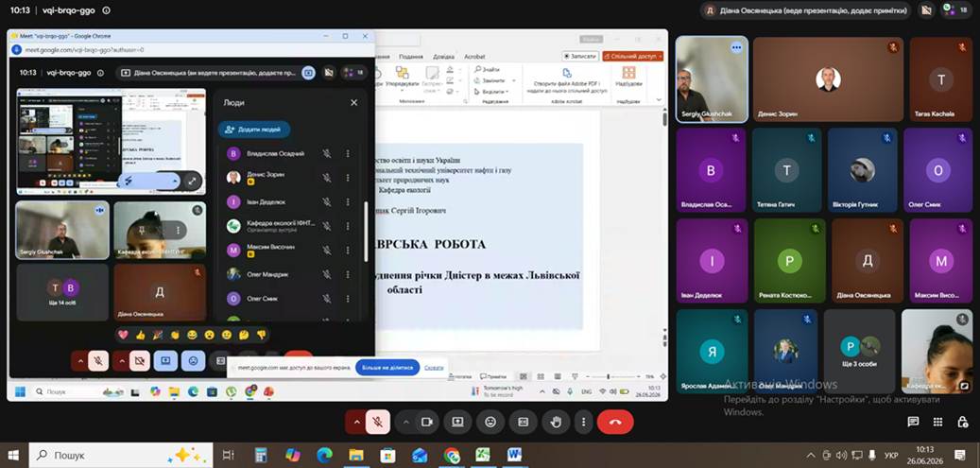Open options for Владислав Осадчий in People list

click(x=348, y=154)
